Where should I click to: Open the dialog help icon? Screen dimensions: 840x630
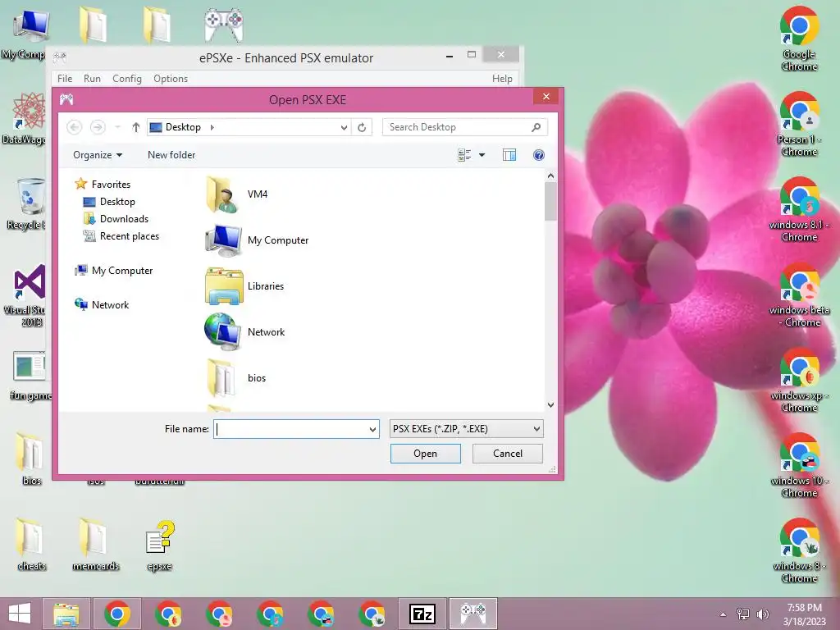pyautogui.click(x=538, y=155)
